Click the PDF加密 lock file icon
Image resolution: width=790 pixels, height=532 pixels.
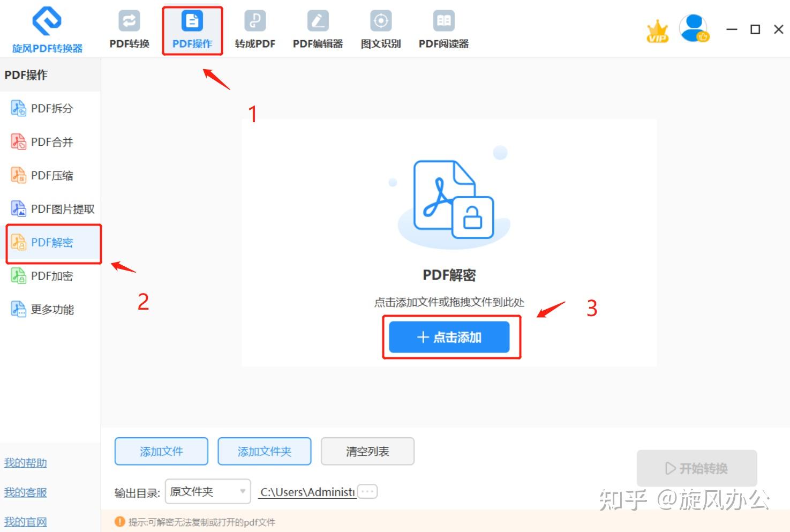pyautogui.click(x=19, y=276)
